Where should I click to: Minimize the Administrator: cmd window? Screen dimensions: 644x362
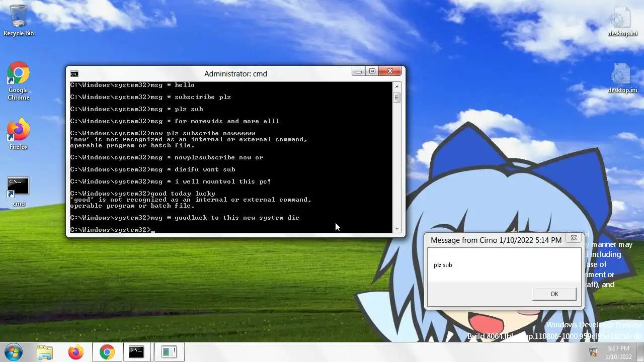click(358, 71)
